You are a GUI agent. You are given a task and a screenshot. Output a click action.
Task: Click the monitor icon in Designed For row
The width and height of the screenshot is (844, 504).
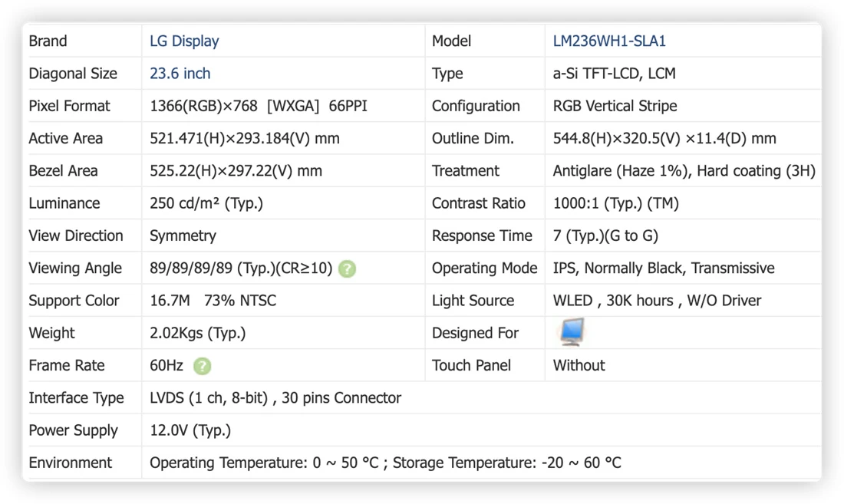pos(571,332)
